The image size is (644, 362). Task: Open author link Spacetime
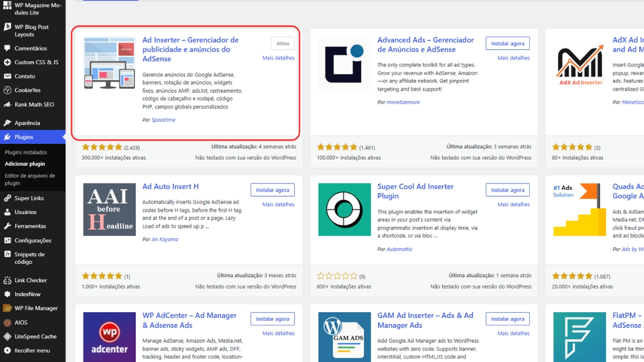[x=163, y=120]
